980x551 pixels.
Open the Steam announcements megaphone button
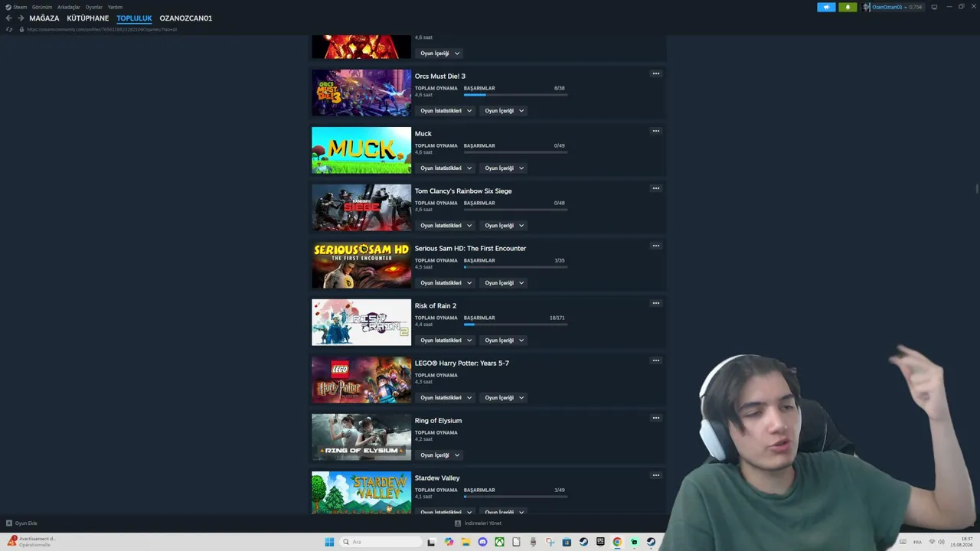(x=826, y=7)
